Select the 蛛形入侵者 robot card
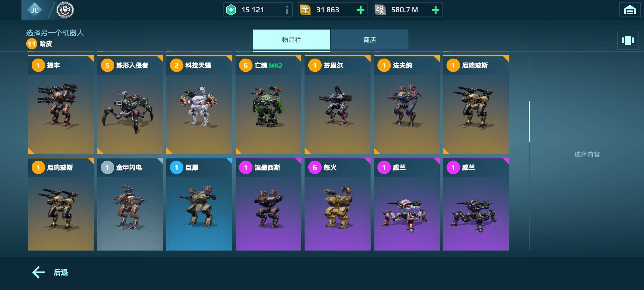Image resolution: width=644 pixels, height=290 pixels. click(x=130, y=105)
